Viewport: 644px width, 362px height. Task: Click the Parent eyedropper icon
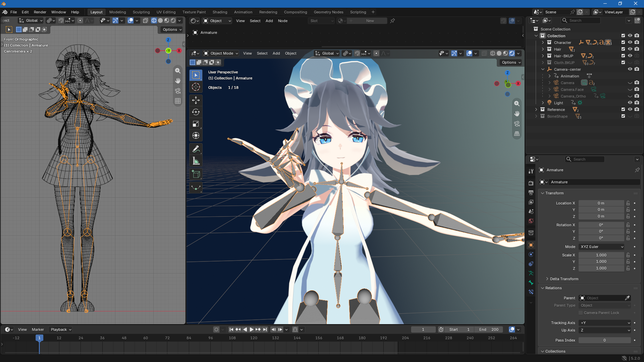[x=627, y=298]
